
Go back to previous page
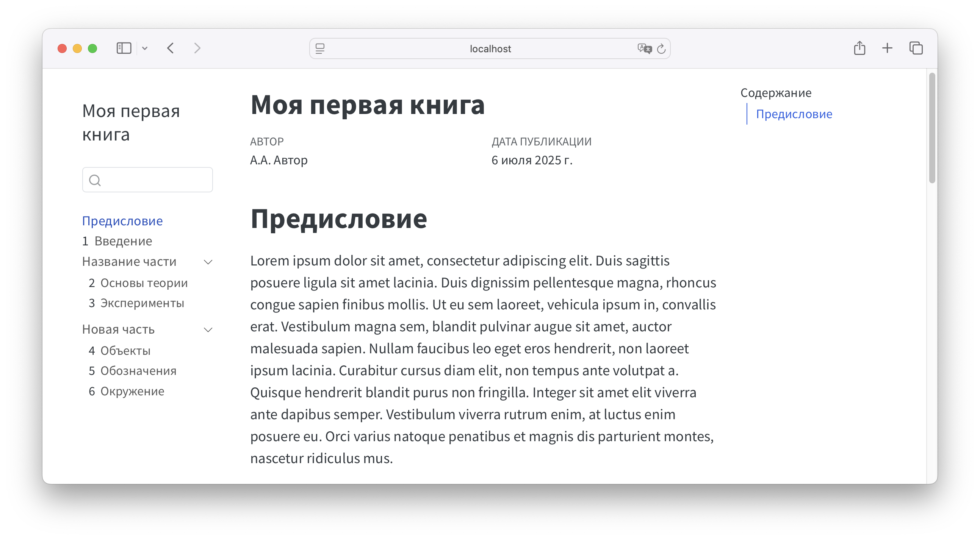171,48
